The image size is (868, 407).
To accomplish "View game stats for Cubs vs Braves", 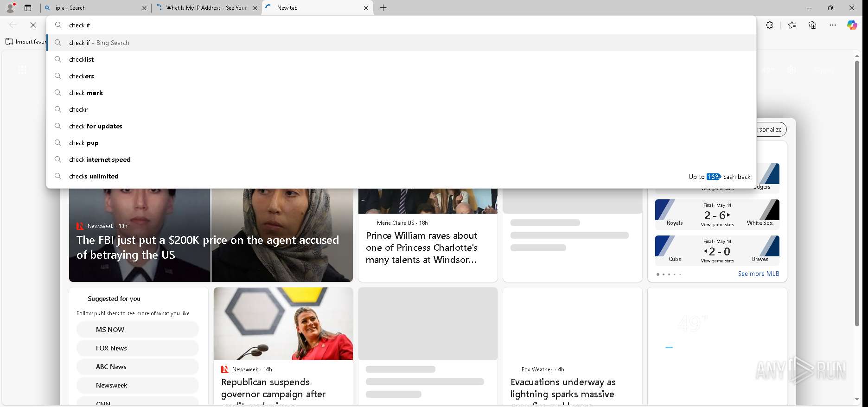I will 717,261.
